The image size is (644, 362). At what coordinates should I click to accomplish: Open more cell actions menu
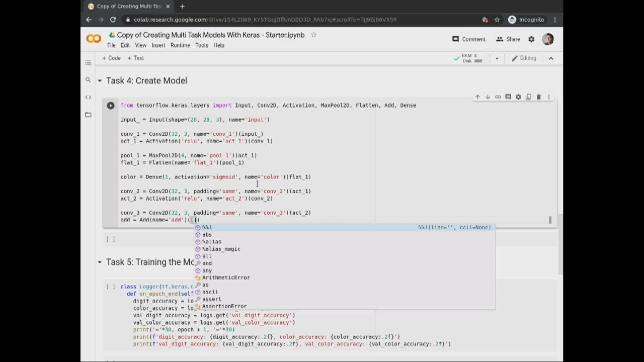pyautogui.click(x=549, y=97)
